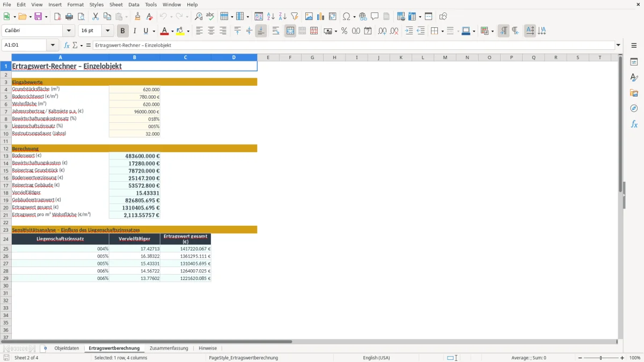Open Borders dropdown arrow
This screenshot has width=644, height=362.
tap(442, 31)
